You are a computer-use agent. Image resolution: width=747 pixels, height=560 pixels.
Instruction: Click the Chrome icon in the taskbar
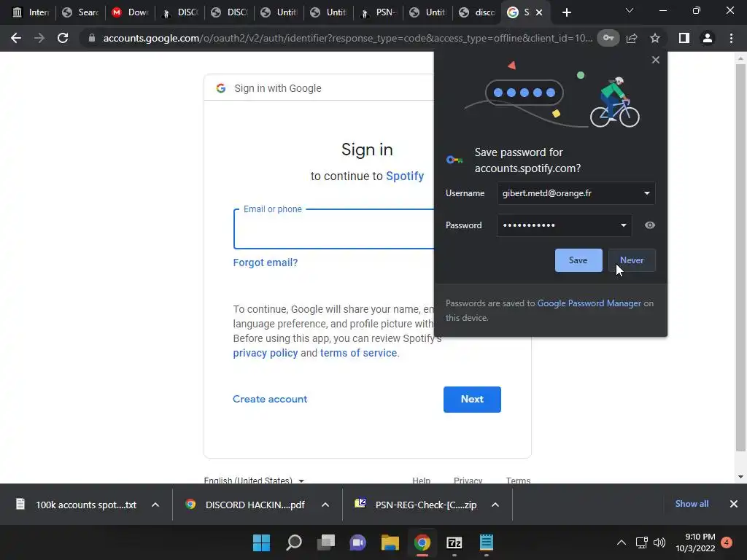[x=422, y=542]
